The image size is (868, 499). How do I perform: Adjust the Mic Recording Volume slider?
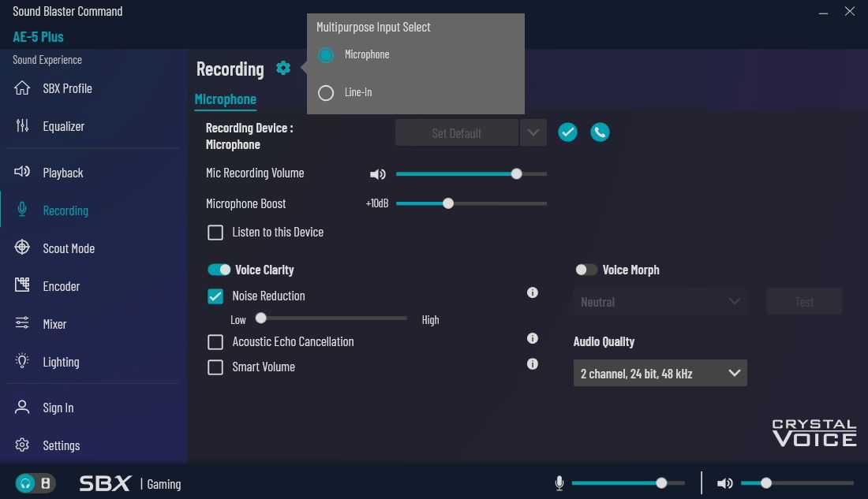pyautogui.click(x=471, y=173)
